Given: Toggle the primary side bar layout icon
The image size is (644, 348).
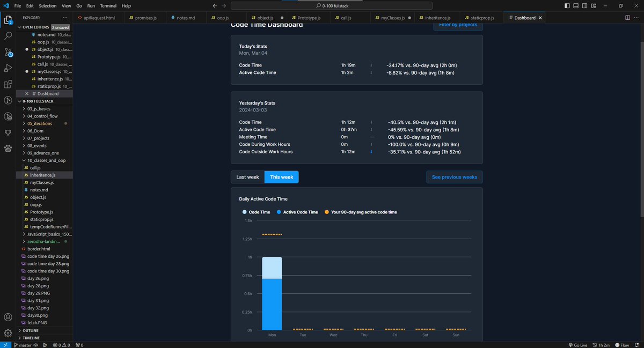Looking at the screenshot, I should click(x=567, y=5).
